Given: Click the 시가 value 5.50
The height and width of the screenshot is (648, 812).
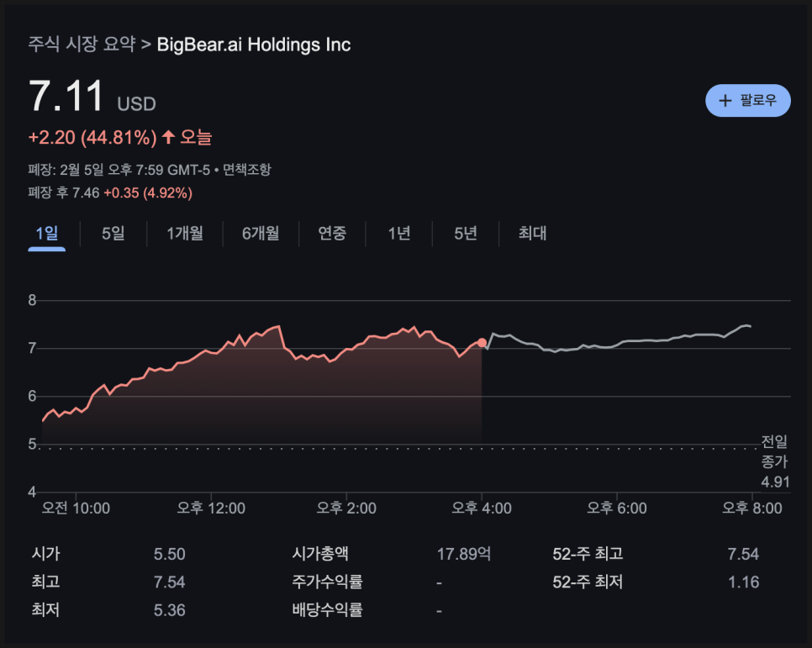Looking at the screenshot, I should point(169,554).
